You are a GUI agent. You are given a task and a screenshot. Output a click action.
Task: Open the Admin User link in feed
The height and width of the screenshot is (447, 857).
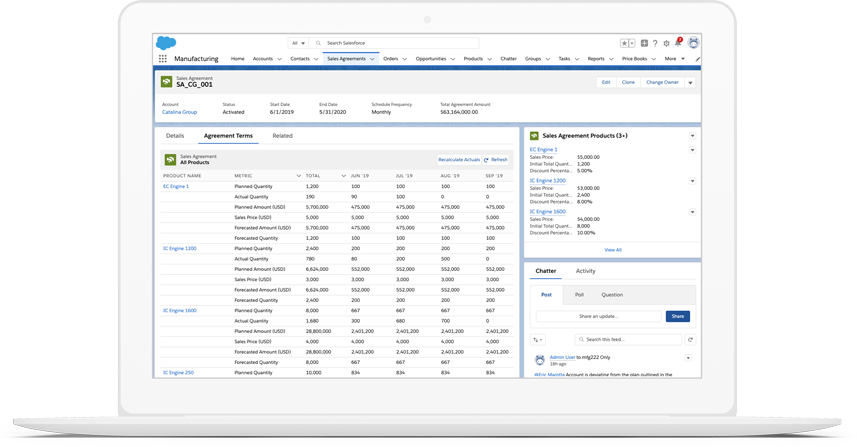coord(562,357)
